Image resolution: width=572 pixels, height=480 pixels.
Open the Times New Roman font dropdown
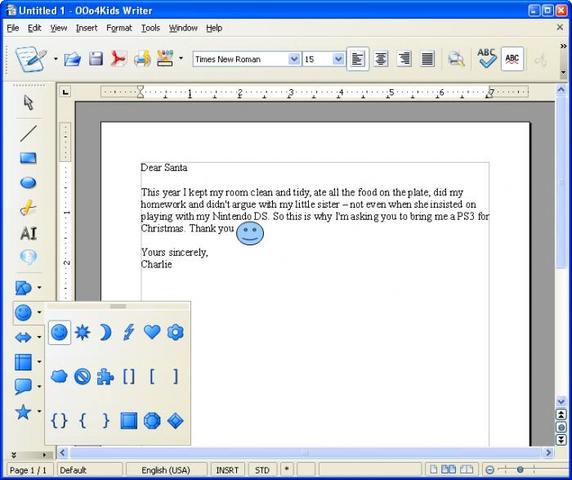click(294, 59)
